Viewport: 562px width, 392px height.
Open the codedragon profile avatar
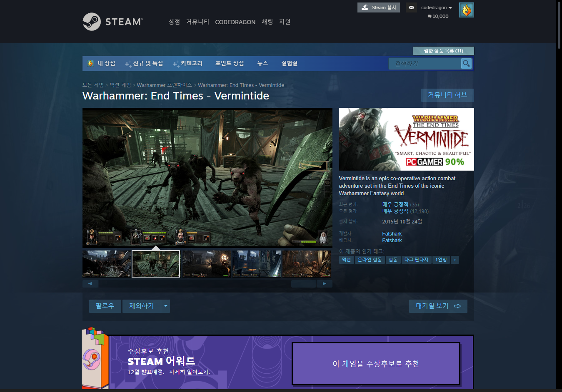pos(467,10)
